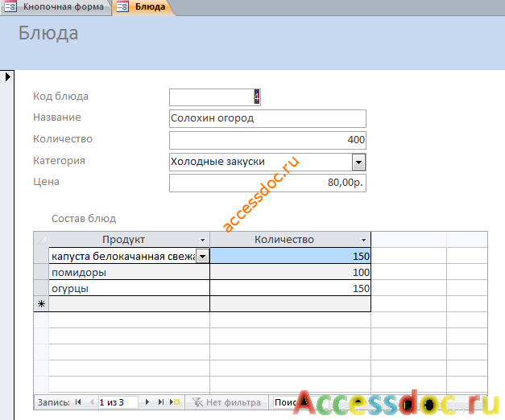The height and width of the screenshot is (420, 505).
Task: Expand the Продукт column header dropdown
Action: tap(202, 240)
